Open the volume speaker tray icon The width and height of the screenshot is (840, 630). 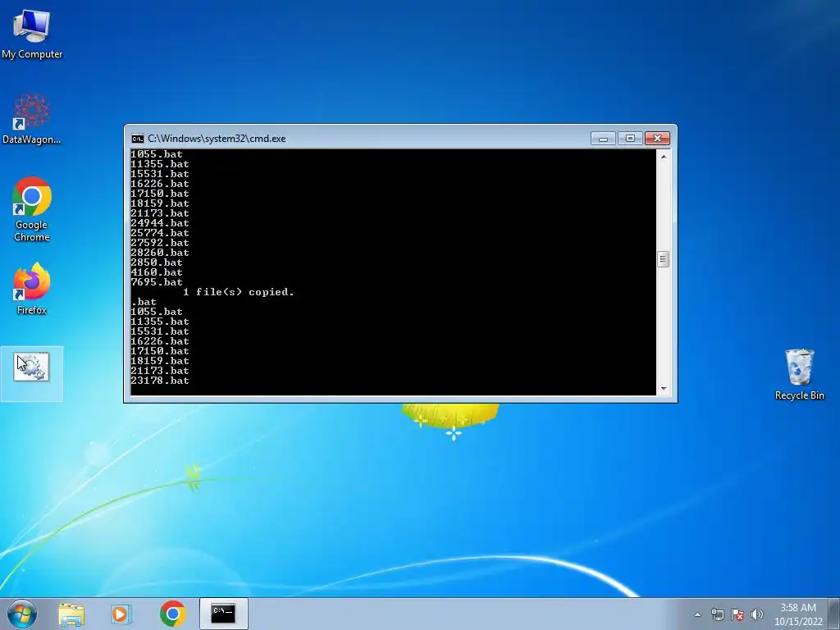(x=757, y=614)
